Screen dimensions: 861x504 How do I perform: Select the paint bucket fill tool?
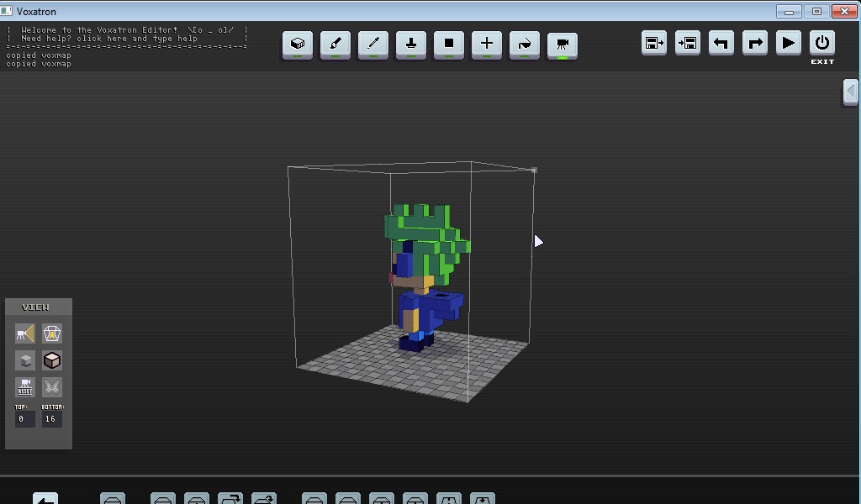(525, 44)
